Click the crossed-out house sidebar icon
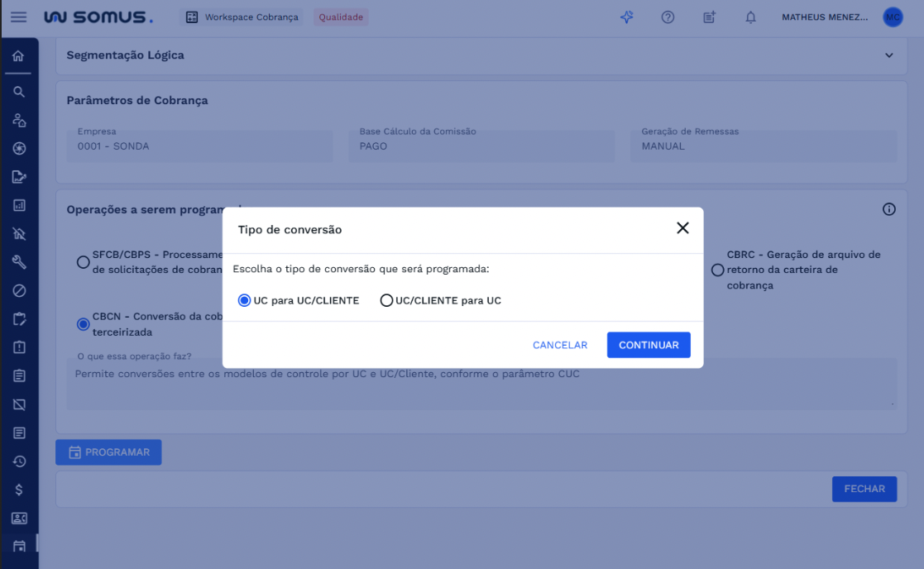This screenshot has width=924, height=569. point(19,234)
